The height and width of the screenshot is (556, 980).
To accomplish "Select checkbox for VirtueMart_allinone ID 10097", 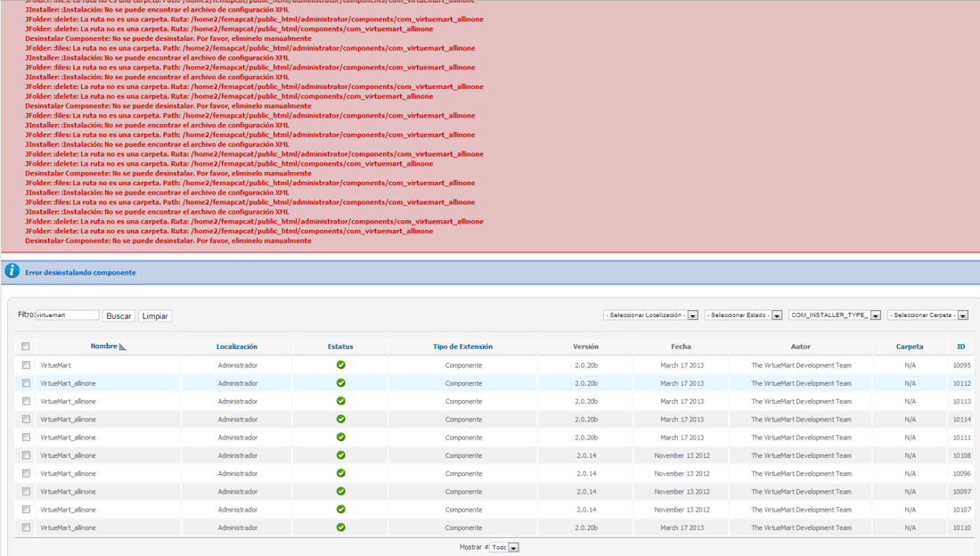I will click(x=26, y=492).
